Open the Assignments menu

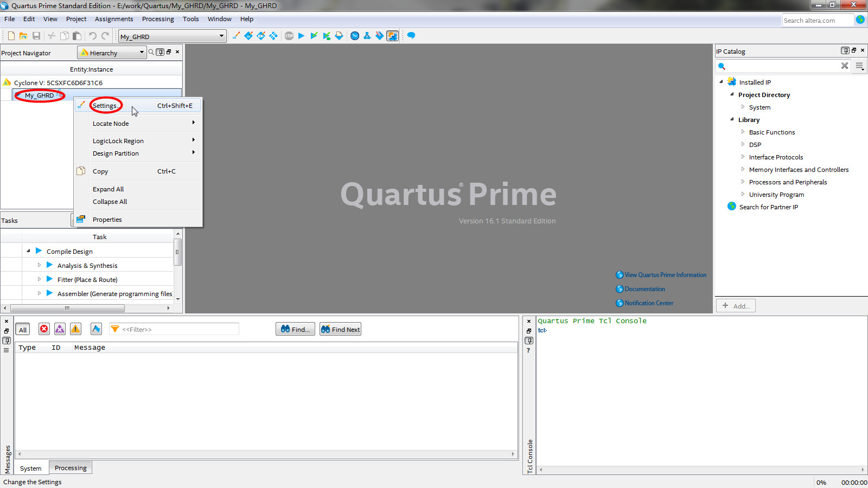[114, 19]
